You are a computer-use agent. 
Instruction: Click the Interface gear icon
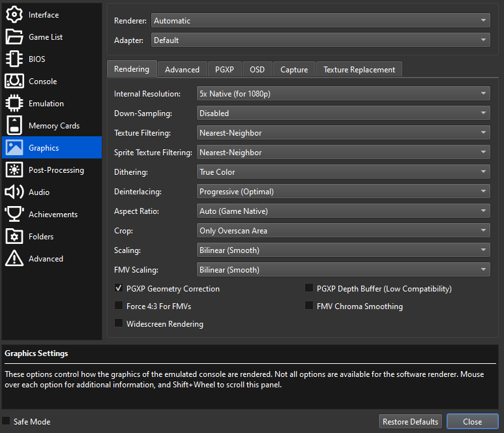(14, 15)
